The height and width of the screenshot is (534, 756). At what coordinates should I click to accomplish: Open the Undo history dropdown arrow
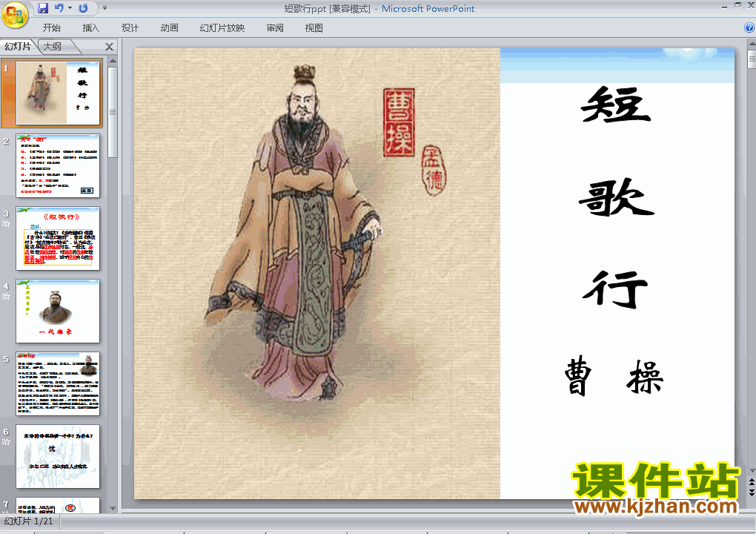click(70, 7)
